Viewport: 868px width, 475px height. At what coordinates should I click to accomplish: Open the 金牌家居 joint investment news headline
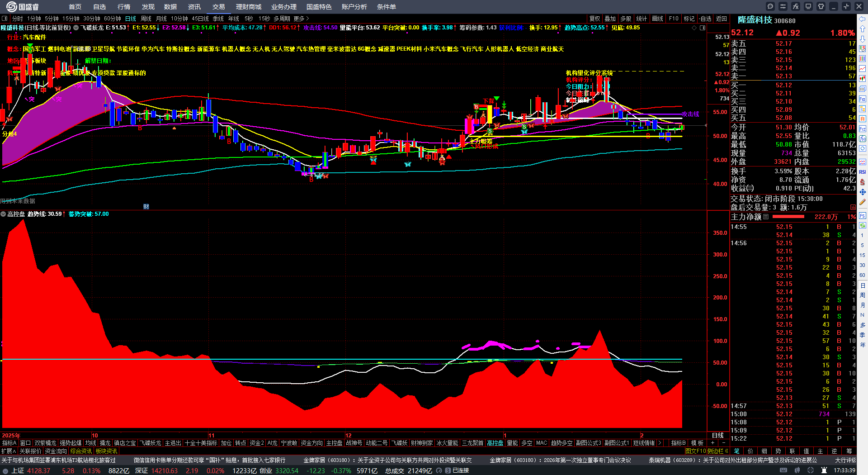tap(387, 460)
